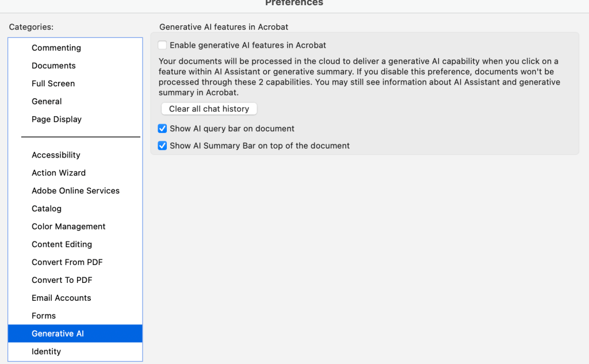Open the Documents preferences category
Image resolution: width=589 pixels, height=364 pixels.
point(53,66)
